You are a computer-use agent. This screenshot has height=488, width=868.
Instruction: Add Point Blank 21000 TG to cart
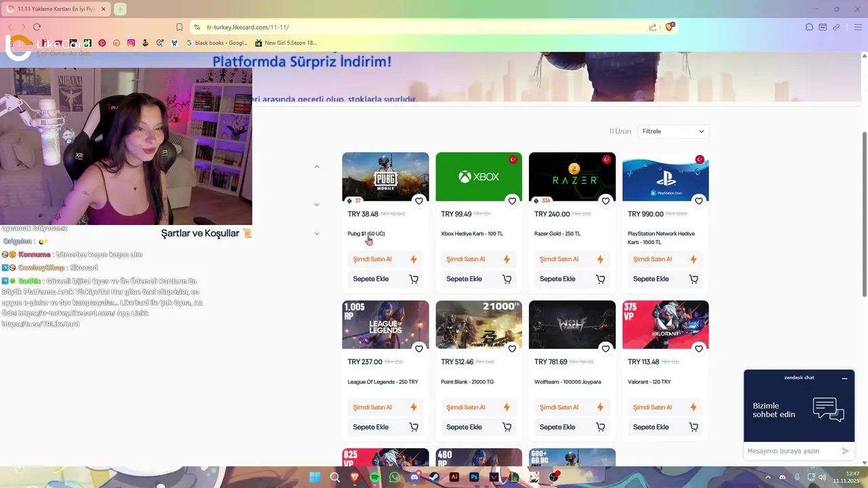coord(479,427)
